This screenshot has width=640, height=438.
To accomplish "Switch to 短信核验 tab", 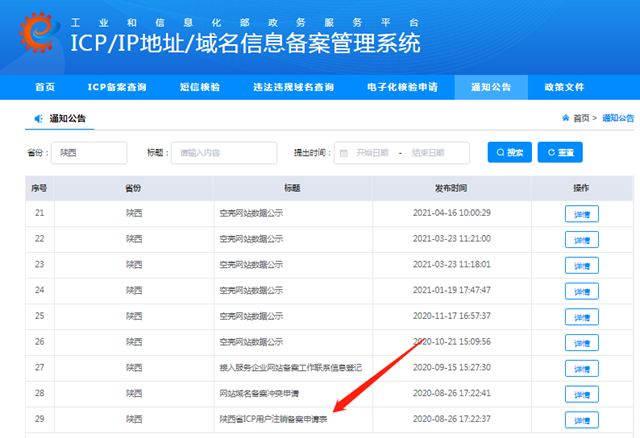I will [197, 88].
